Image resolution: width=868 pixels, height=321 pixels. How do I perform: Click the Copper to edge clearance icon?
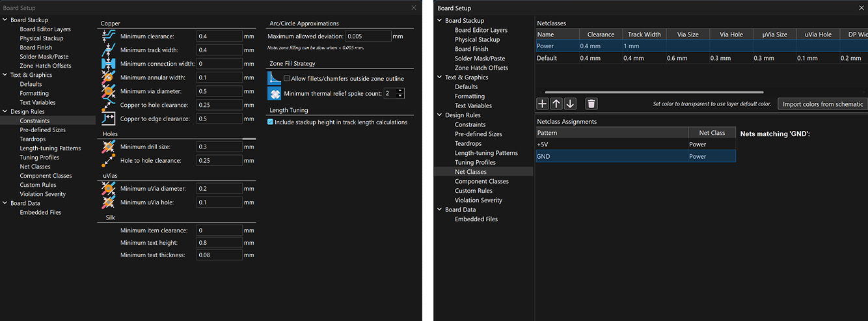[x=108, y=119]
